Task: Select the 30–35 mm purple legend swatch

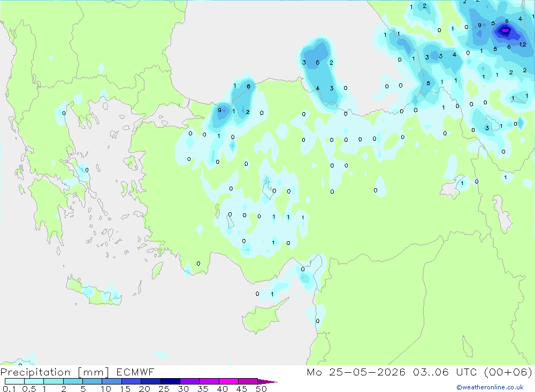Action: pos(190,381)
